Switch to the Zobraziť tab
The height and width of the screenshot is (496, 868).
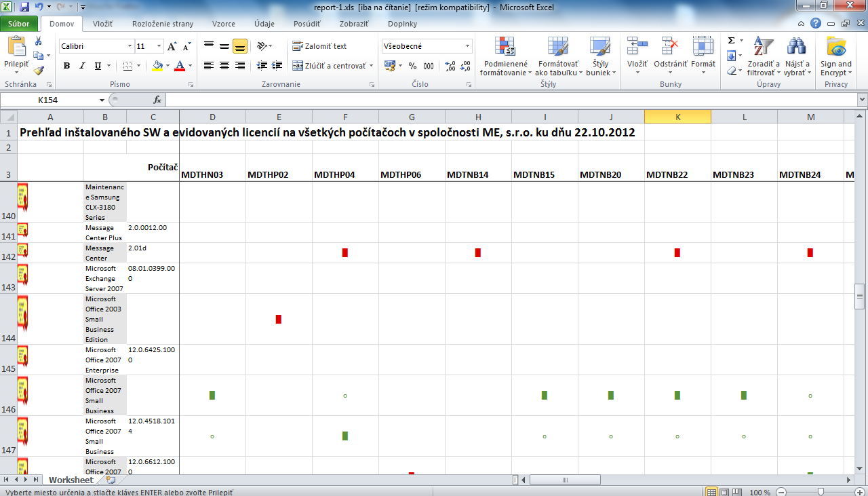(x=353, y=24)
